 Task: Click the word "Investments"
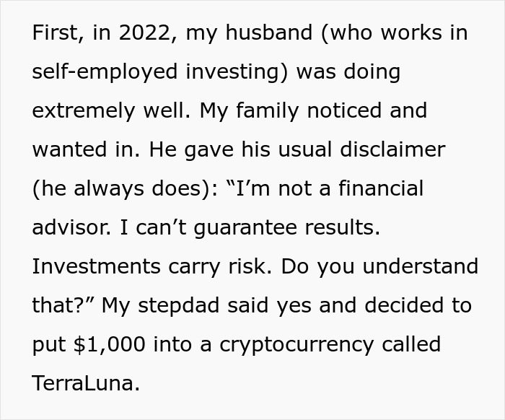tap(94, 266)
